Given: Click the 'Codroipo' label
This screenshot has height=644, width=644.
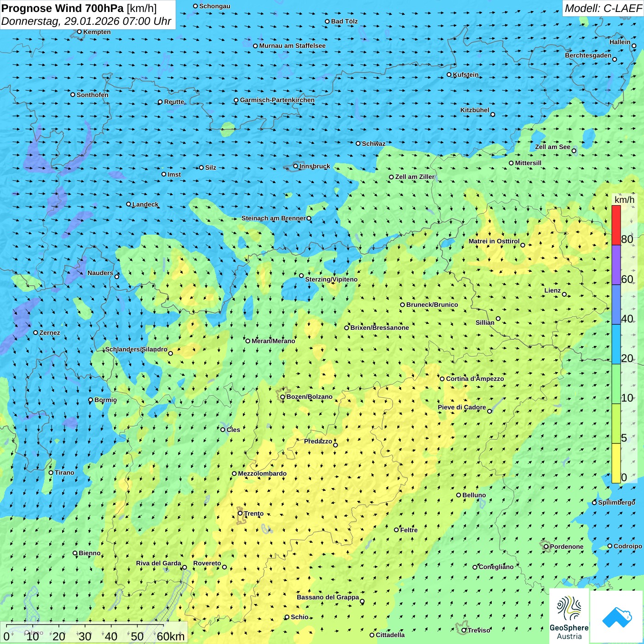Looking at the screenshot, I should click(x=628, y=546).
